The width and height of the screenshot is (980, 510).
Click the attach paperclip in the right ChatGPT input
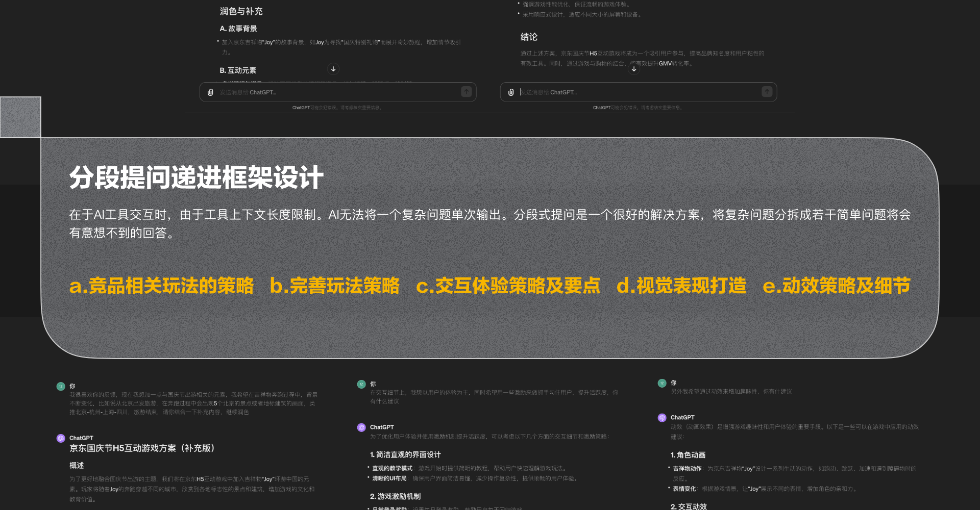click(x=511, y=92)
